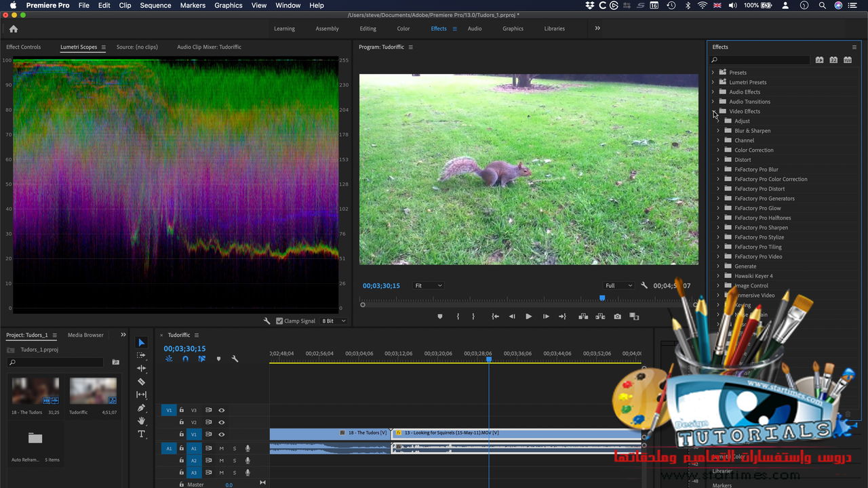868x488 pixels.
Task: Click Mark Out button in Program monitor
Action: point(473,317)
